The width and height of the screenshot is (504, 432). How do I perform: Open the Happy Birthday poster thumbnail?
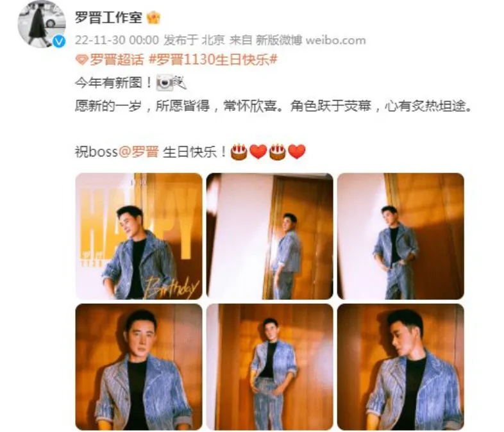click(x=139, y=236)
